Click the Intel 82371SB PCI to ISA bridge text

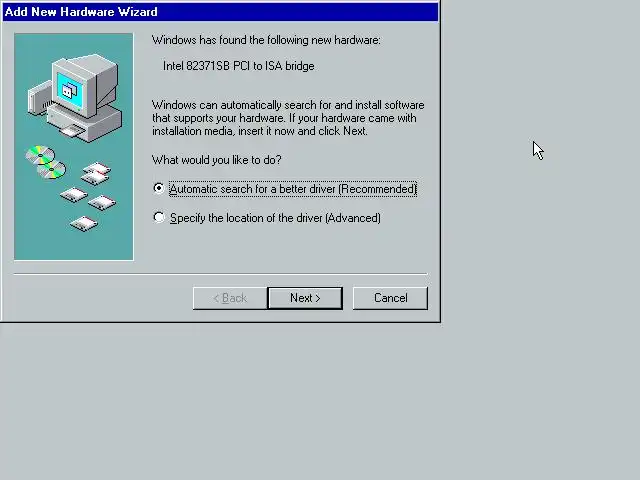(x=239, y=66)
